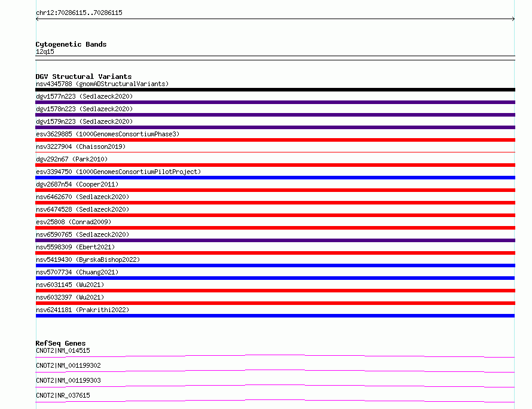Open variant nsv5598309 (Ebert2021)

click(x=75, y=247)
